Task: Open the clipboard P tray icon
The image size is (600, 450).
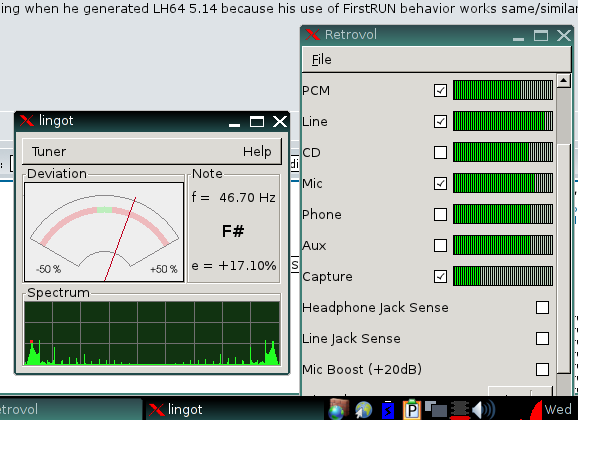Action: pos(412,409)
